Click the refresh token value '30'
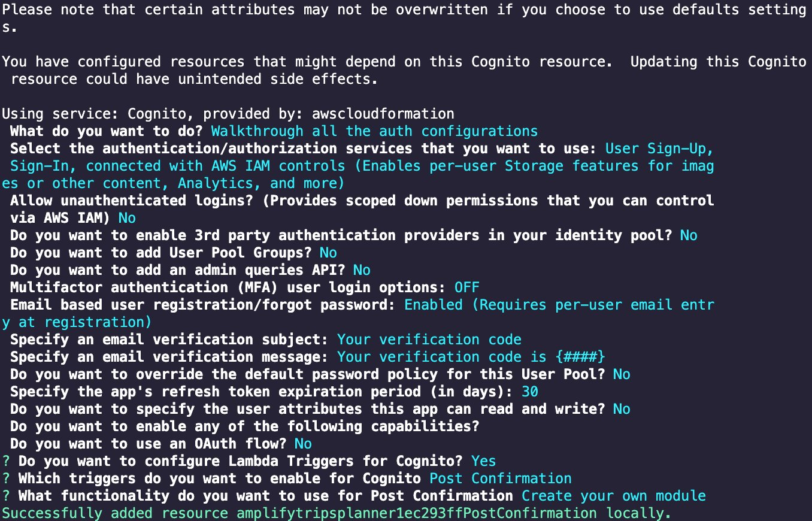 pyautogui.click(x=529, y=392)
